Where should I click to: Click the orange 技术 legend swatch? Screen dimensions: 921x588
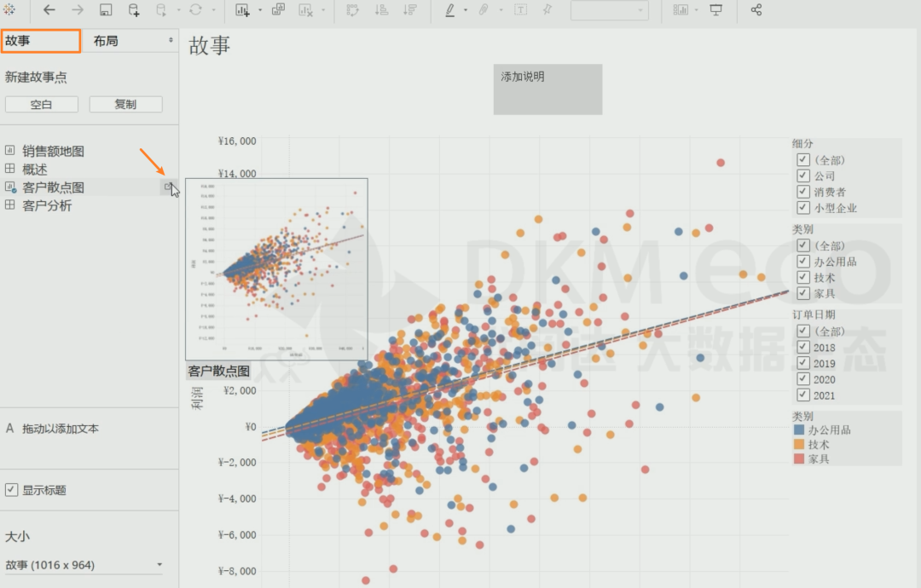[x=799, y=445]
